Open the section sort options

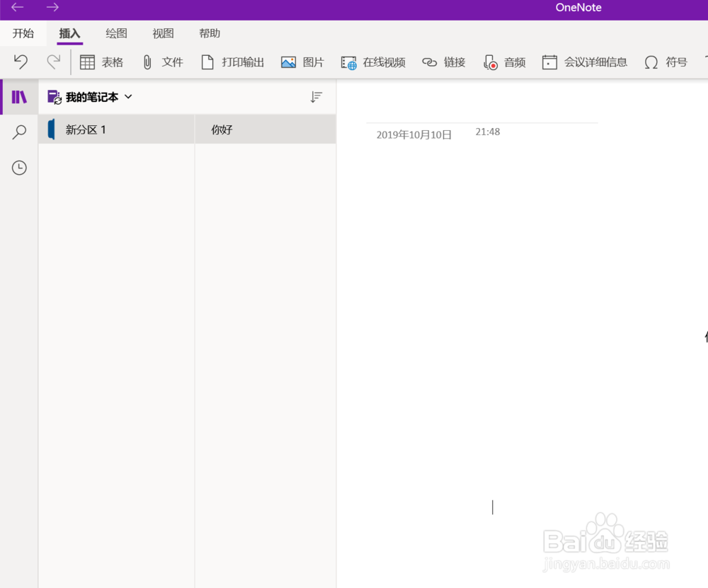point(316,97)
